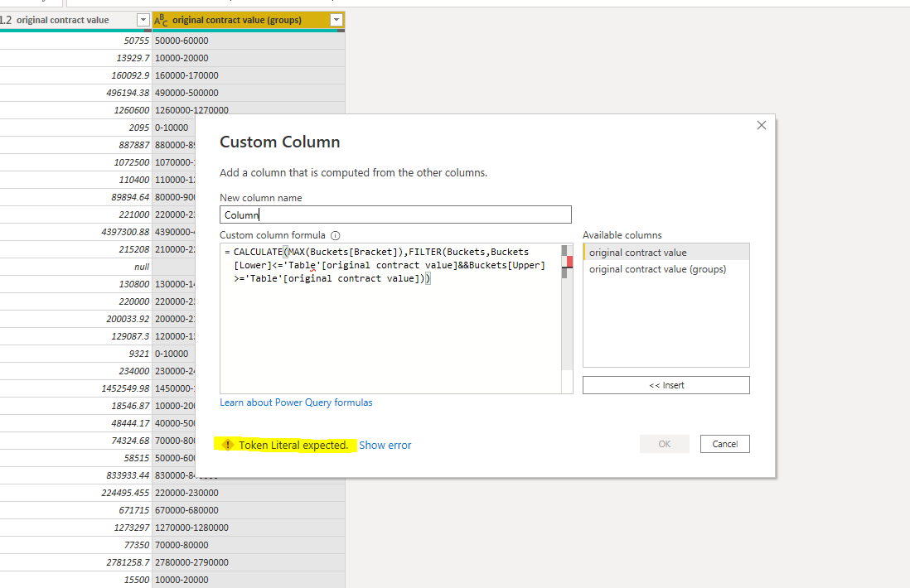910x588 pixels.
Task: Click inside the Custom column formula editor
Action: click(x=390, y=318)
